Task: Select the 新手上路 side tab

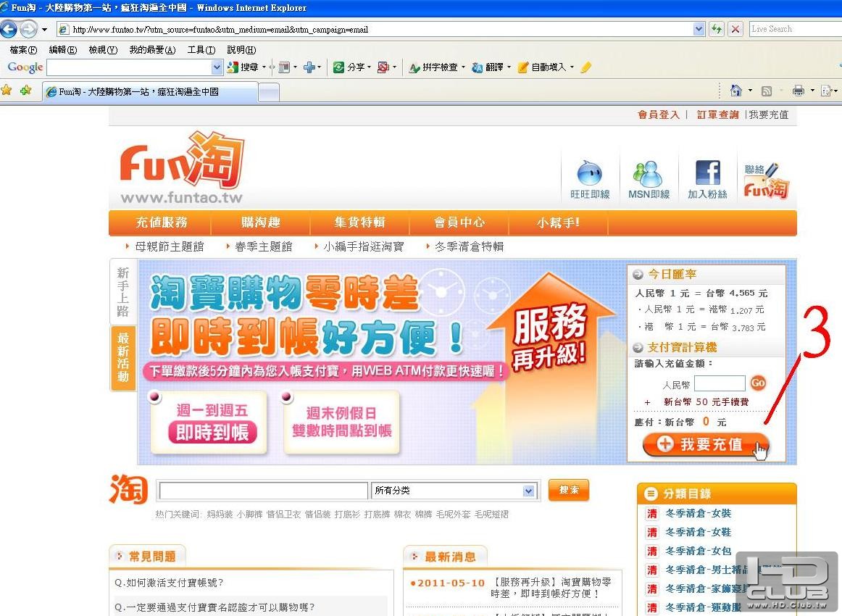Action: click(x=123, y=292)
